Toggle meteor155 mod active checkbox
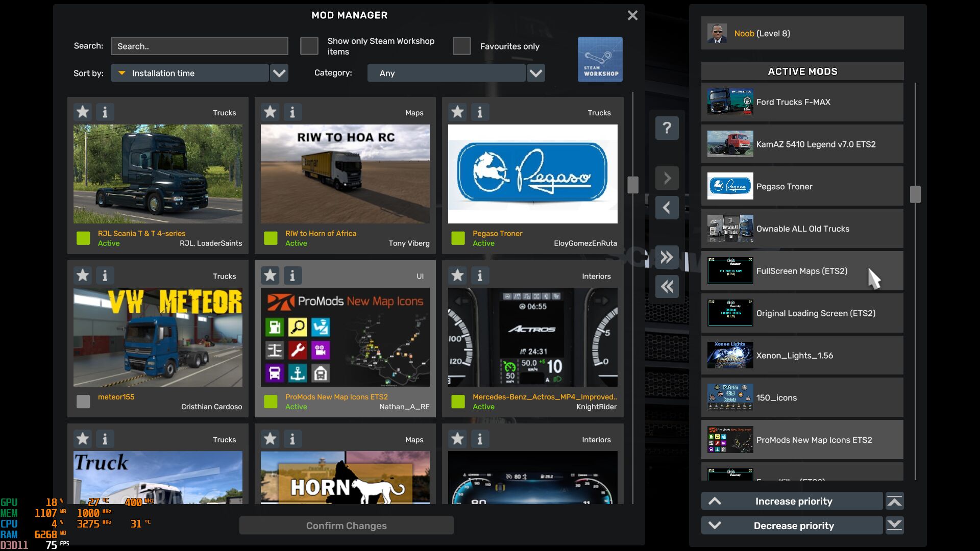 point(83,402)
